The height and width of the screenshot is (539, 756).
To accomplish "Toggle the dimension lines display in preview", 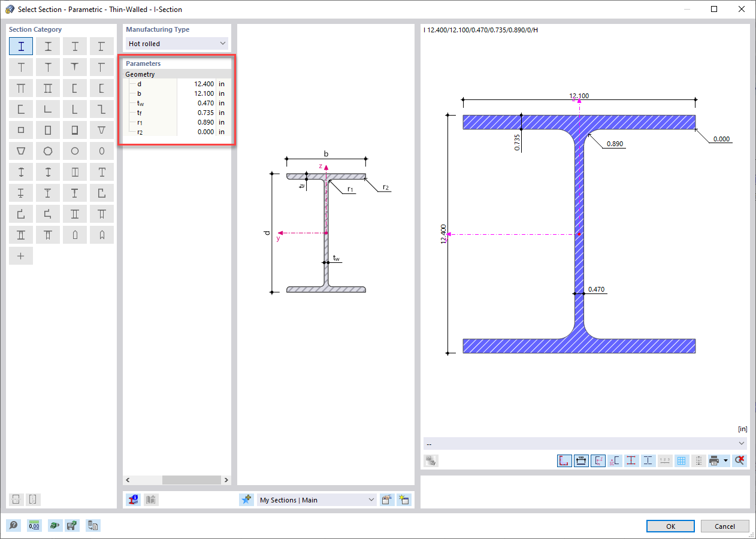I will (580, 461).
